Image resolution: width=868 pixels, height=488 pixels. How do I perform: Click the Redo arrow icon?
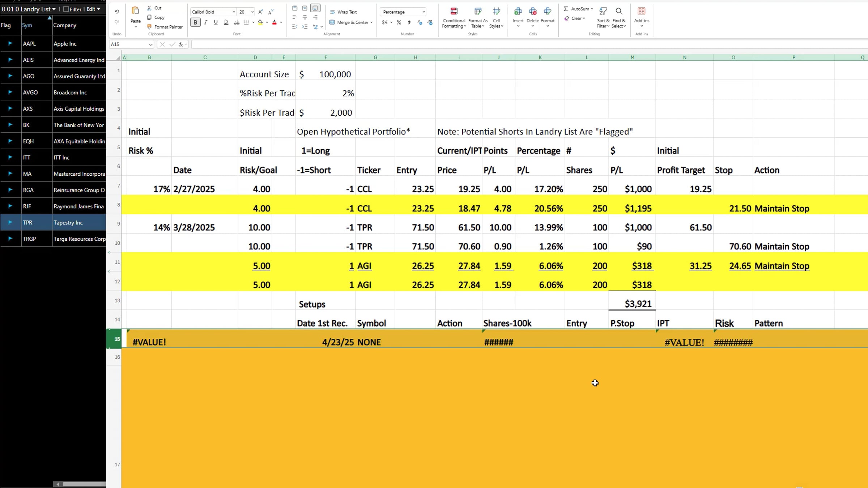click(x=117, y=22)
